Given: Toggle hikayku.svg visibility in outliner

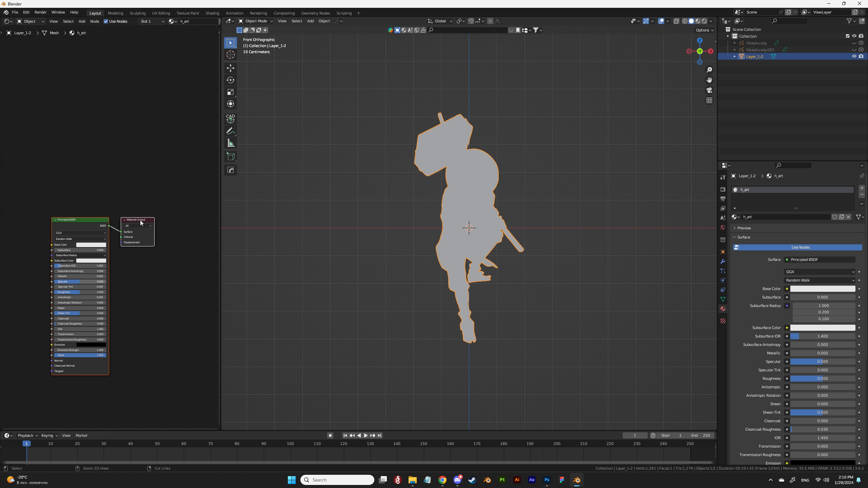Looking at the screenshot, I should coord(854,43).
